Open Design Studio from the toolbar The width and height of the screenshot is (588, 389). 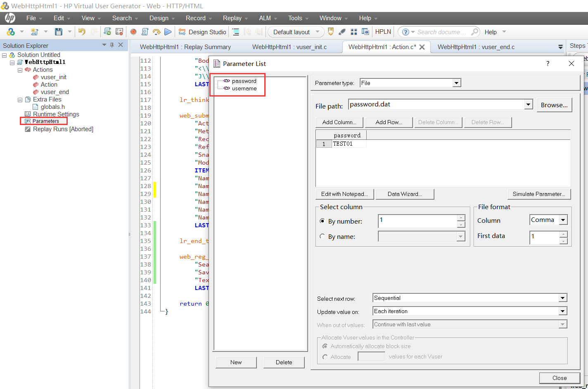pyautogui.click(x=202, y=32)
